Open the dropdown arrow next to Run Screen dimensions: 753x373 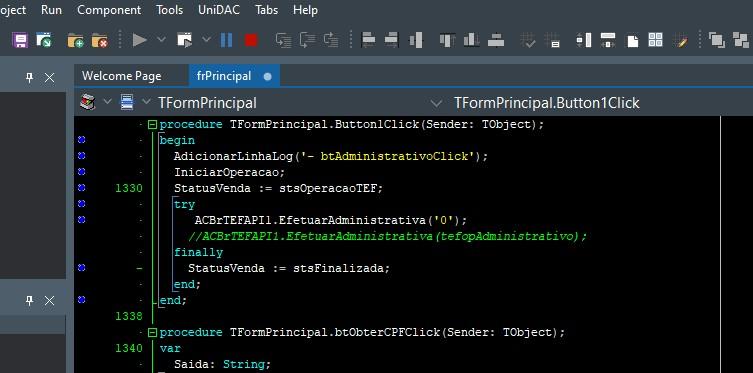pos(162,40)
